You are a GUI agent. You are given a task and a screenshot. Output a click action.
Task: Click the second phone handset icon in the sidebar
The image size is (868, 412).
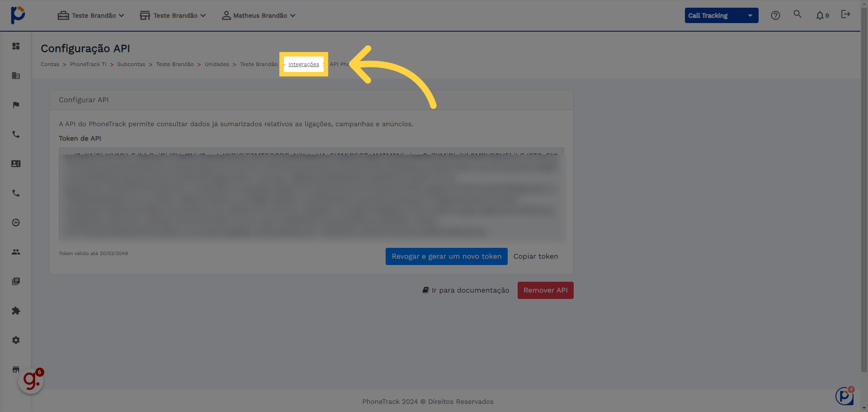pyautogui.click(x=16, y=193)
